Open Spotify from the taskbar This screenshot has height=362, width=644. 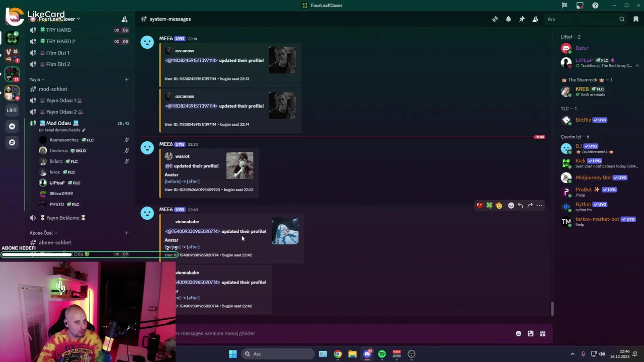coord(382,354)
